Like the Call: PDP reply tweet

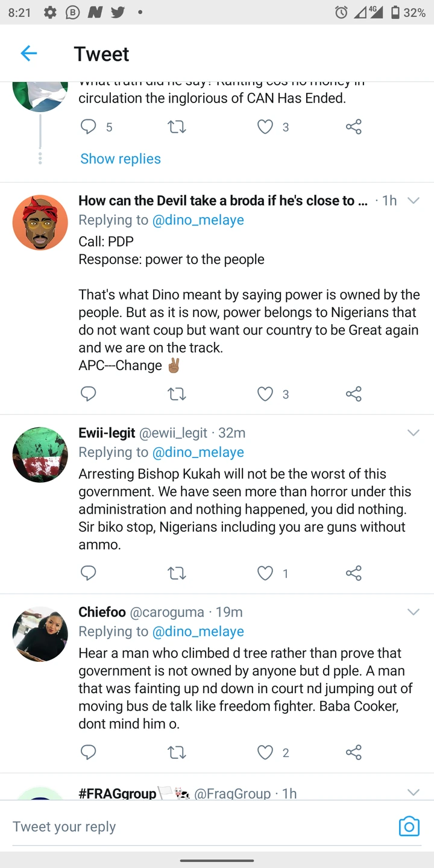click(265, 394)
